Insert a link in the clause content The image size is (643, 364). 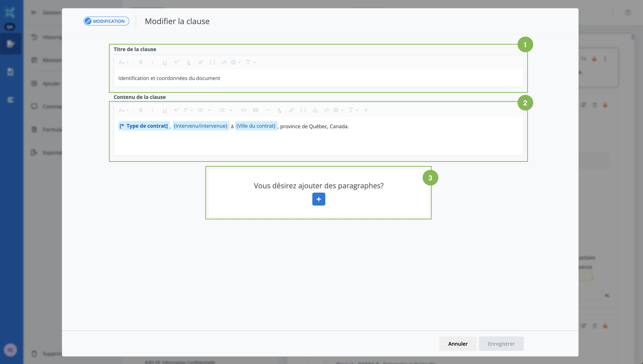coord(244,110)
